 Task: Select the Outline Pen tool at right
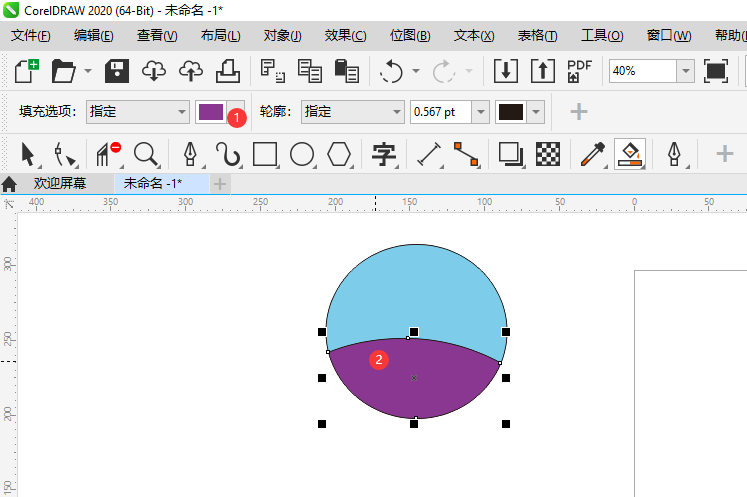(674, 154)
